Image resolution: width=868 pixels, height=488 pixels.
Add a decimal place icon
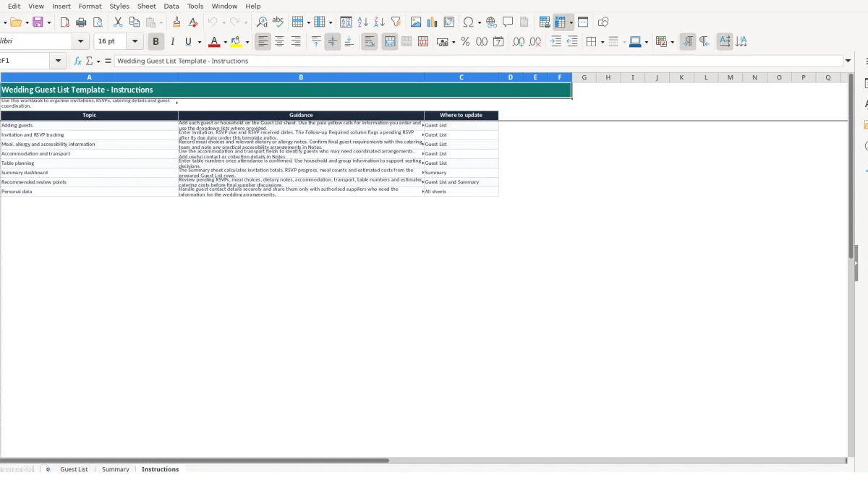tap(519, 42)
